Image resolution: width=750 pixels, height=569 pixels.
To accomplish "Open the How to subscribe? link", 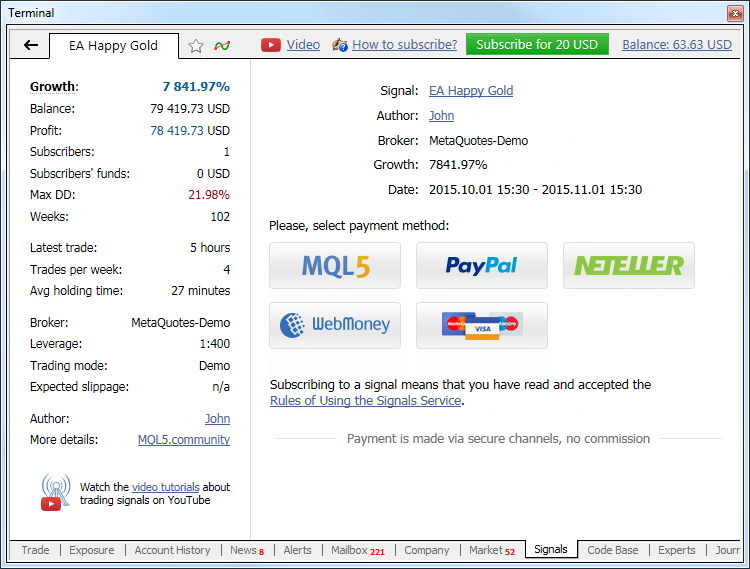I will pos(405,44).
